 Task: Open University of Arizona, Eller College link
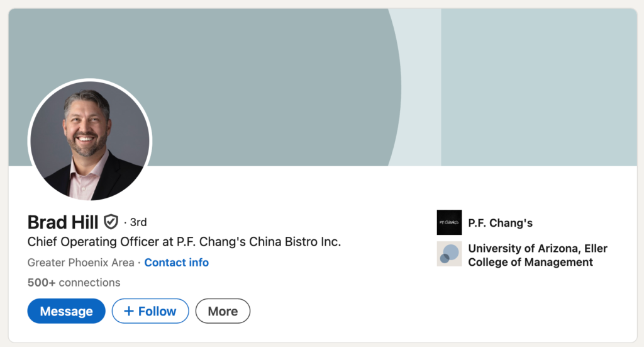pyautogui.click(x=537, y=255)
